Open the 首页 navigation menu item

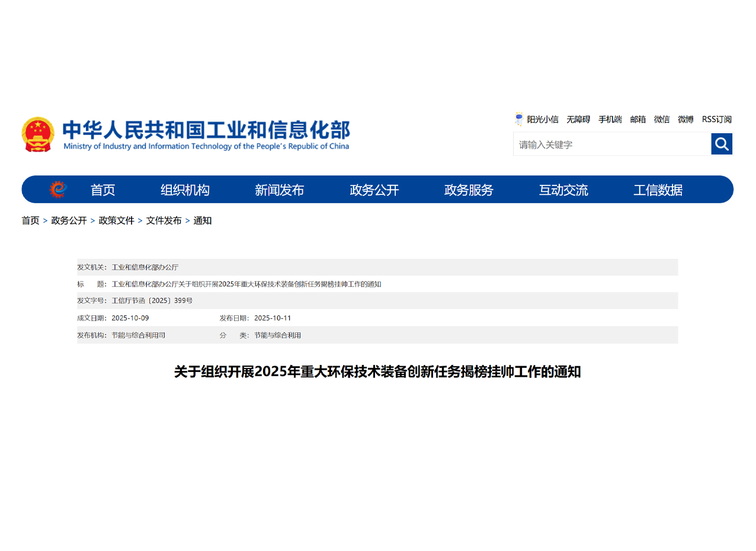click(x=102, y=190)
